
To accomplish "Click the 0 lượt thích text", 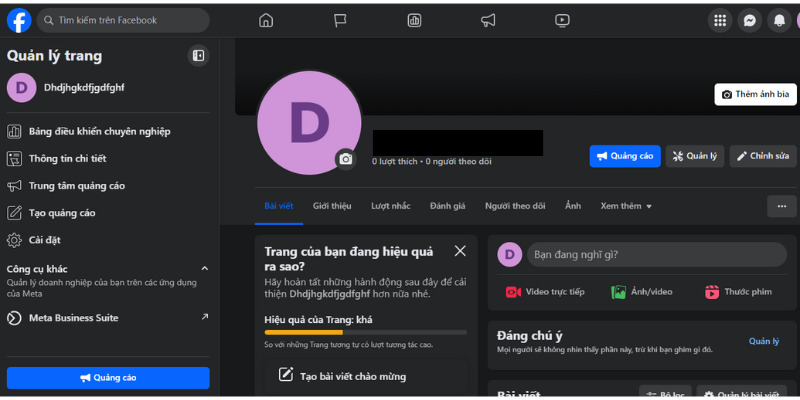I will pos(394,162).
